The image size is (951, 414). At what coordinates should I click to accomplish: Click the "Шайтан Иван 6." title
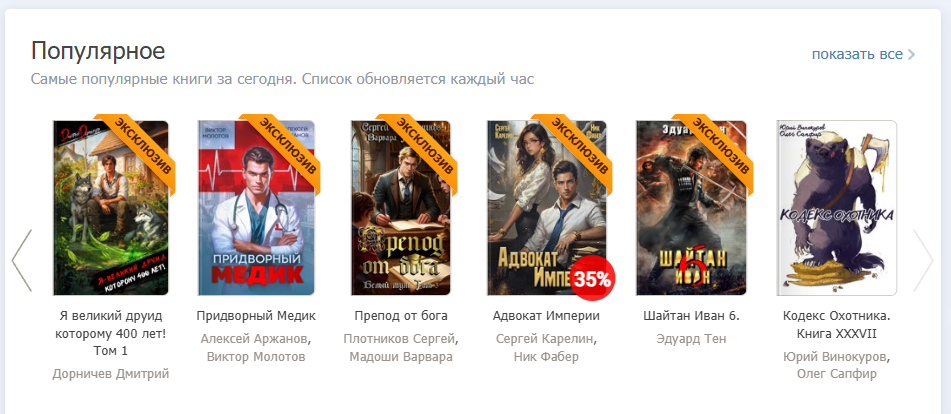(691, 316)
